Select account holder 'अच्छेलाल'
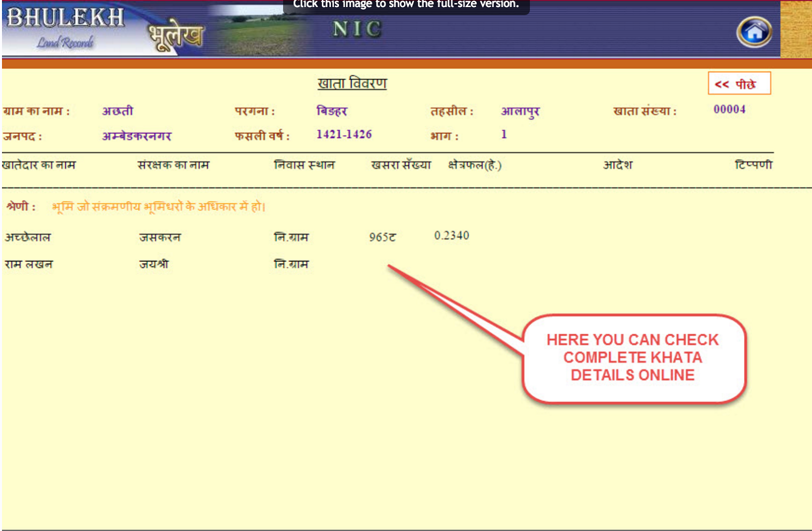This screenshot has width=812, height=531. click(28, 237)
